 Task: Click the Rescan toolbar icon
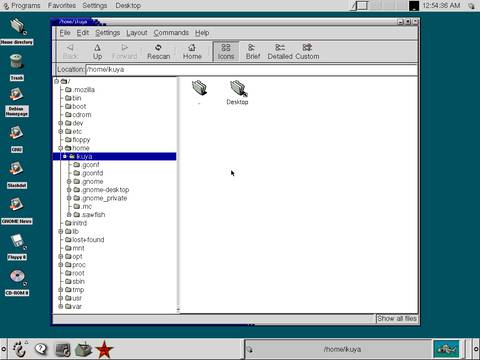tap(159, 52)
